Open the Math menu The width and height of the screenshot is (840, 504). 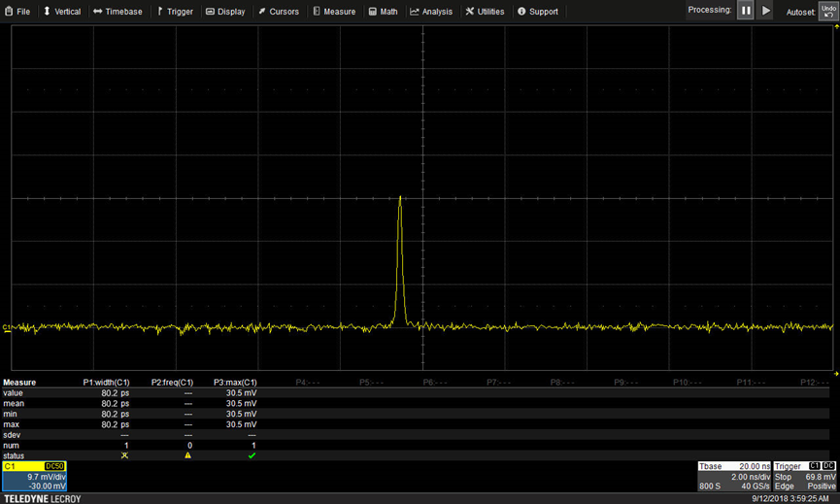point(383,12)
